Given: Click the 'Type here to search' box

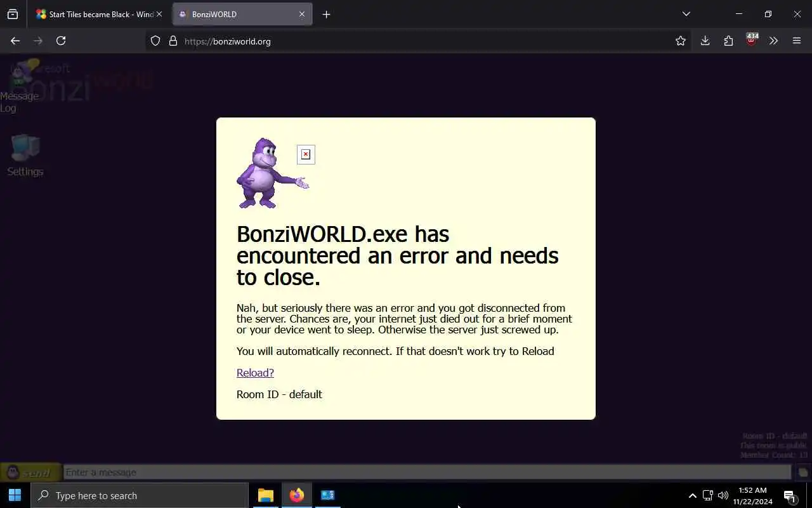Looking at the screenshot, I should (x=140, y=495).
